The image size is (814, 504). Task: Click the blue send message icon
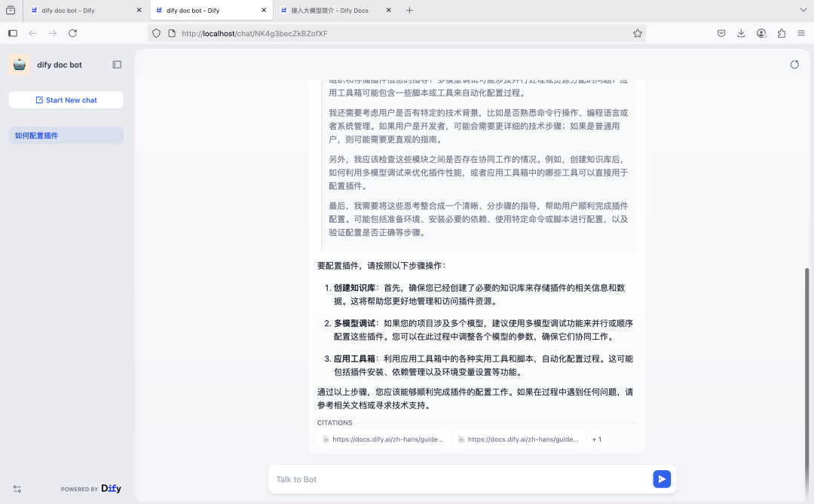pos(662,479)
